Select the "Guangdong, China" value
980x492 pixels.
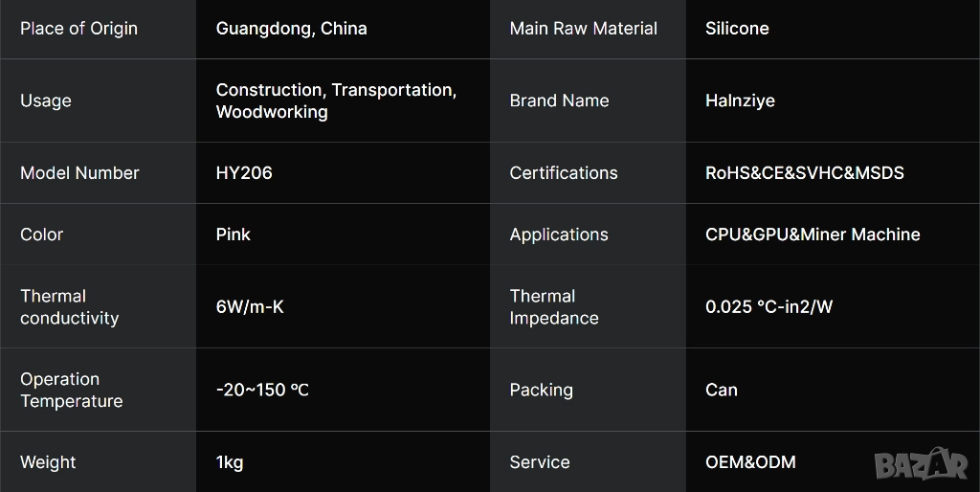coord(291,29)
